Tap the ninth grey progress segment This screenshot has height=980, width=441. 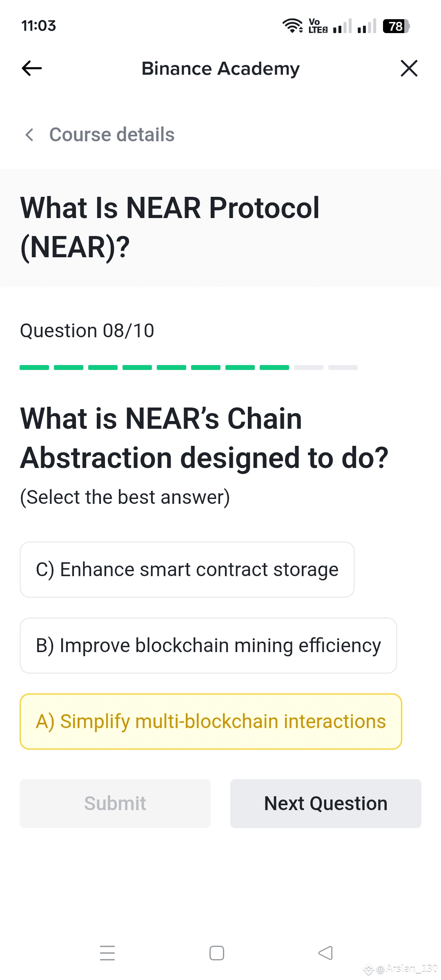309,367
